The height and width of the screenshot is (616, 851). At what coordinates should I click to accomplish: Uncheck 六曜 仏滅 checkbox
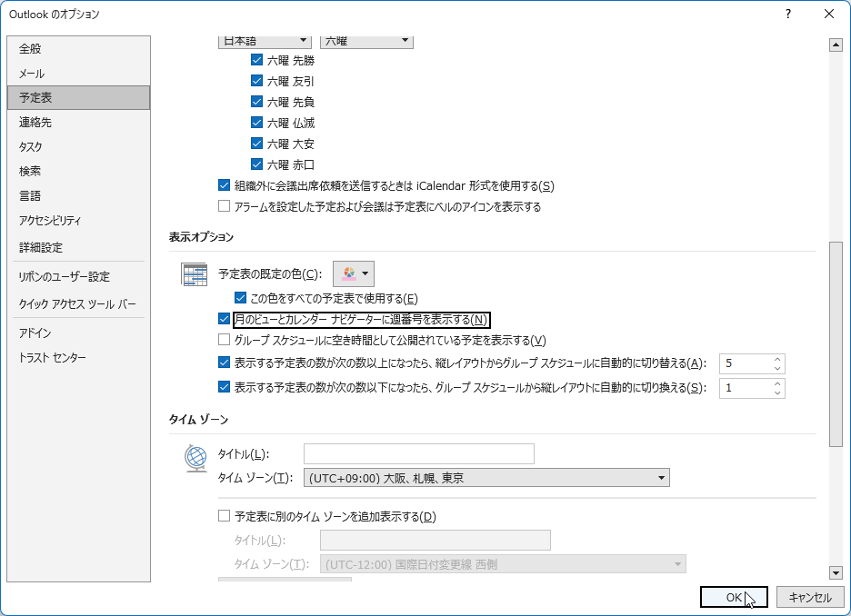click(256, 123)
